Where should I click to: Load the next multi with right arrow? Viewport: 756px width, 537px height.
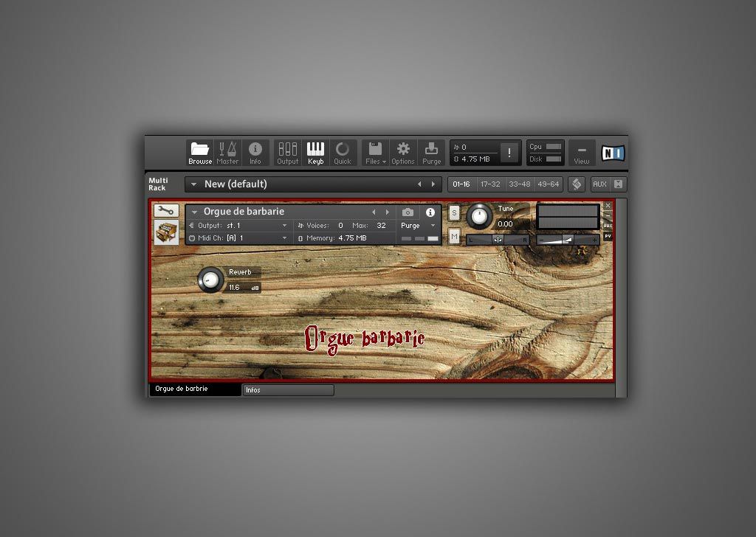433,184
